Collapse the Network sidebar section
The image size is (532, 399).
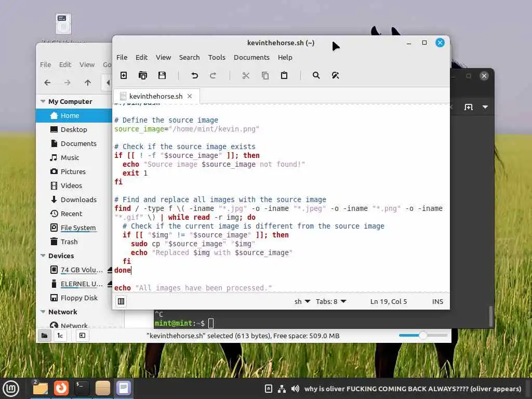coord(43,312)
